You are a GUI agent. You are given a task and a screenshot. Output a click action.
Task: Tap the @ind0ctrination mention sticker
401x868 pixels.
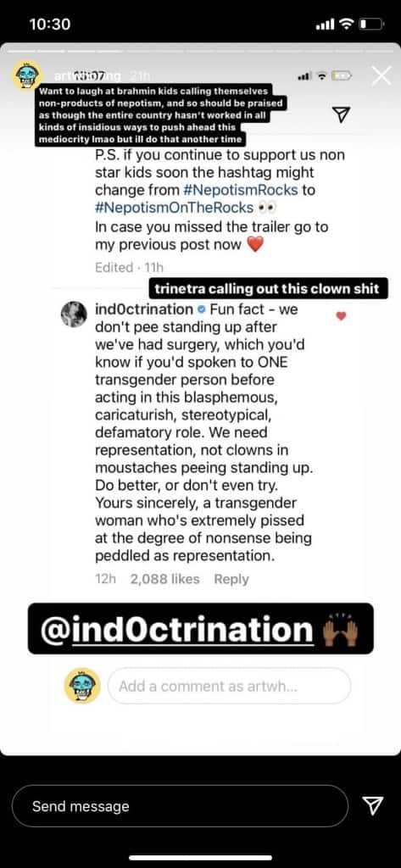point(200,629)
